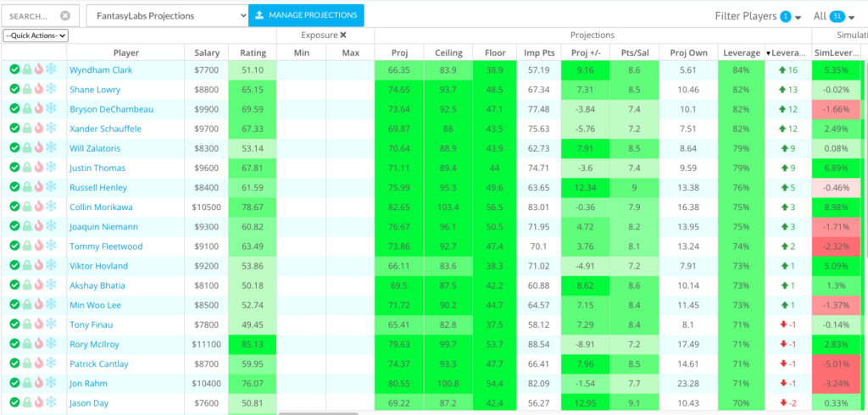Open the FantasyLabs Projections dropdown
Viewport: 868px width, 415px height.
(x=167, y=15)
